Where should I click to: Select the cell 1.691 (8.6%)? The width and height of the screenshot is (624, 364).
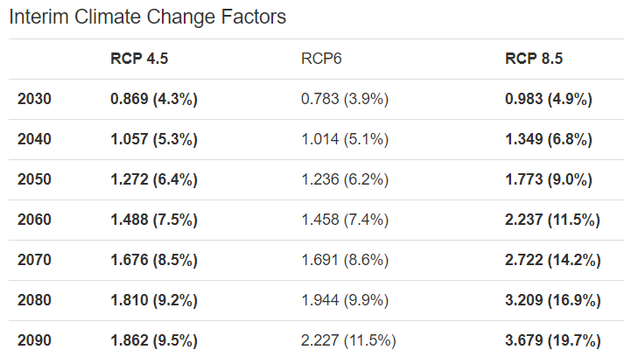coord(345,260)
